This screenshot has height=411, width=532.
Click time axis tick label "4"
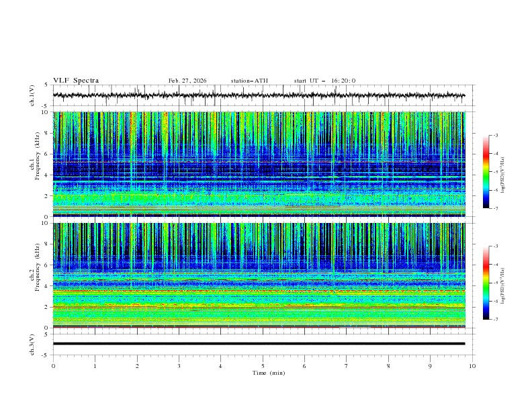[220, 366]
